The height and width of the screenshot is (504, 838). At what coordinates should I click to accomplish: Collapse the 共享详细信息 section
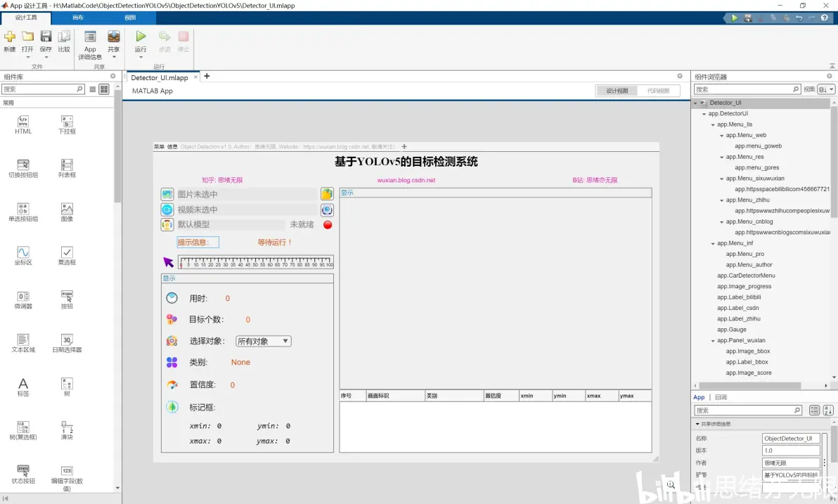[697, 424]
